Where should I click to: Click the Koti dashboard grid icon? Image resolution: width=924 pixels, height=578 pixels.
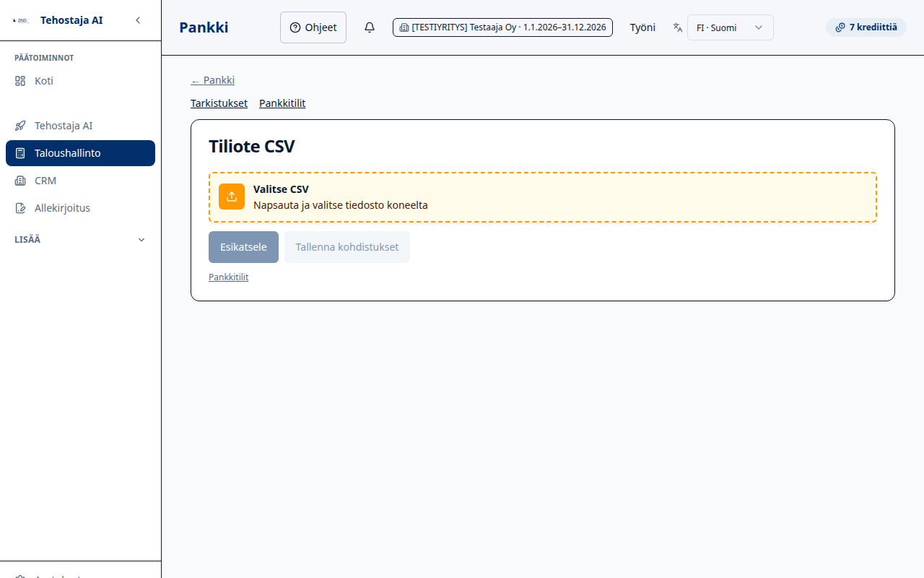coord(20,81)
